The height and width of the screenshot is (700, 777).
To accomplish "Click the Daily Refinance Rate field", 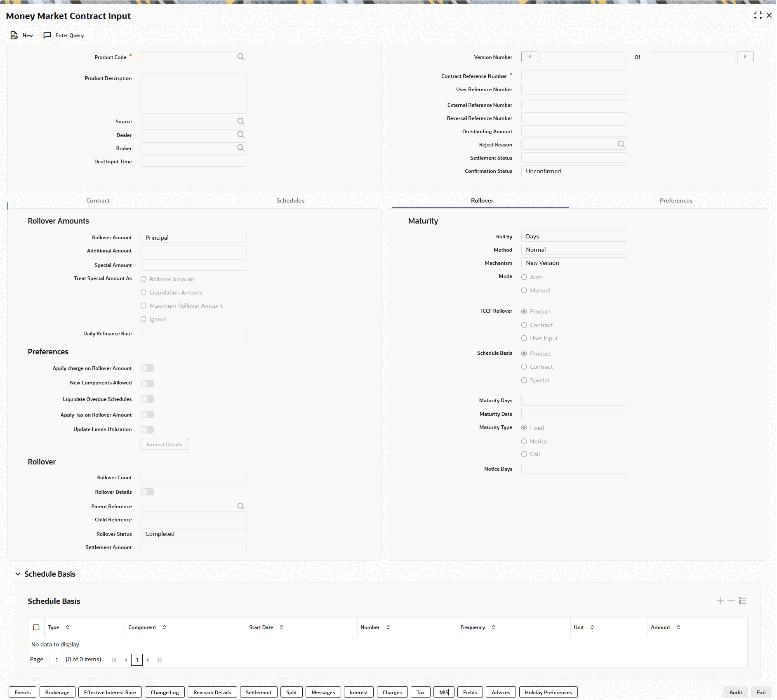I will (x=194, y=334).
